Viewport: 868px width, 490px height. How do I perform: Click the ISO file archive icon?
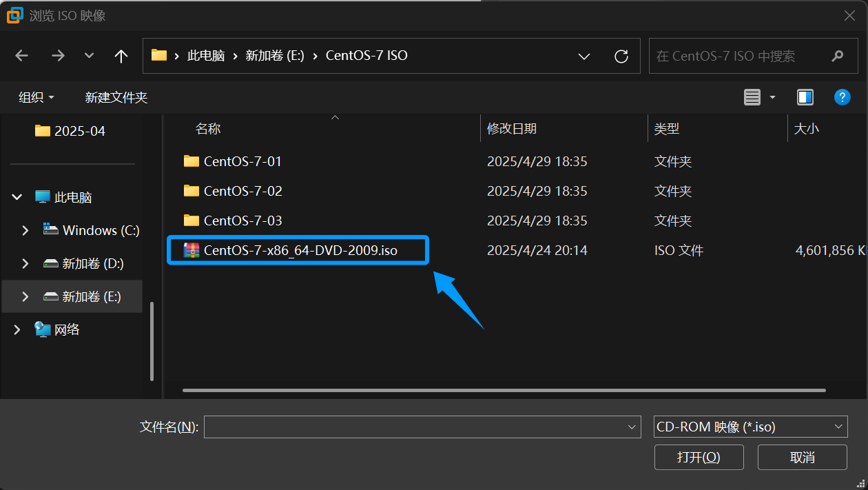[x=192, y=250]
